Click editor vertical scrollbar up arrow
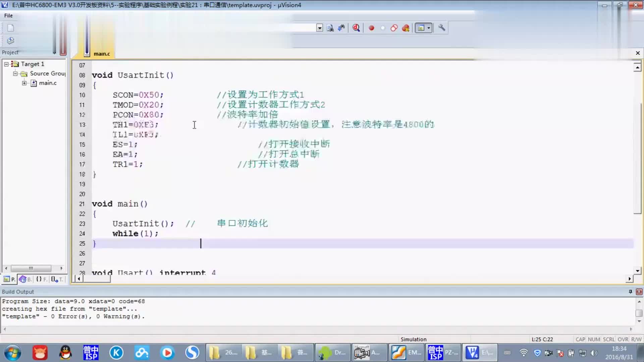The height and width of the screenshot is (362, 644). pos(637,67)
